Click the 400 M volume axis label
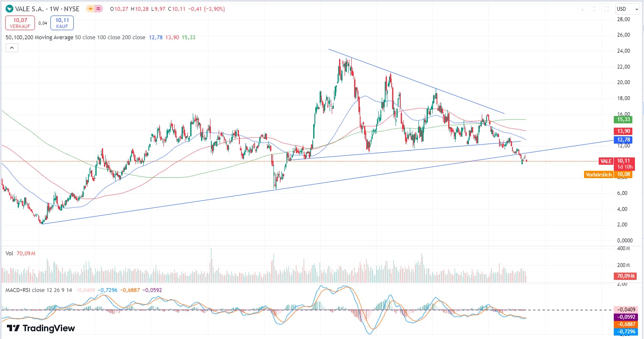Screen dimensions: 644x339 click(623, 249)
